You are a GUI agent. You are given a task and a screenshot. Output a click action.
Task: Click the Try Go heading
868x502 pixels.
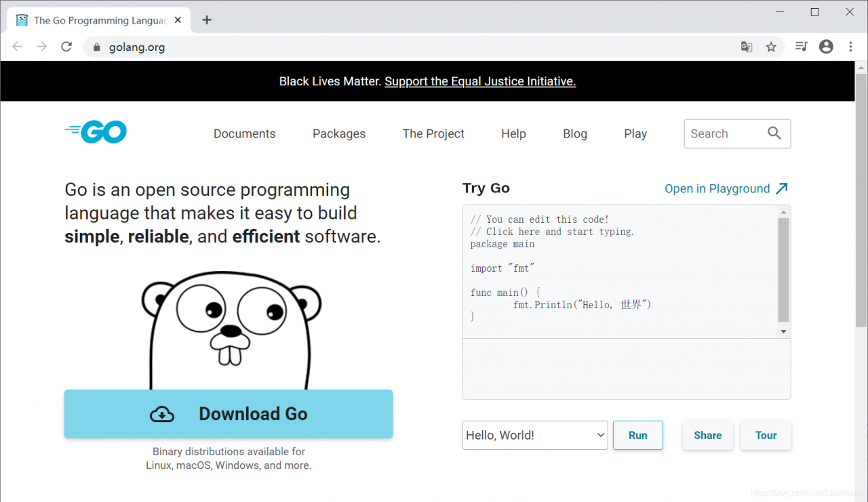click(x=486, y=188)
